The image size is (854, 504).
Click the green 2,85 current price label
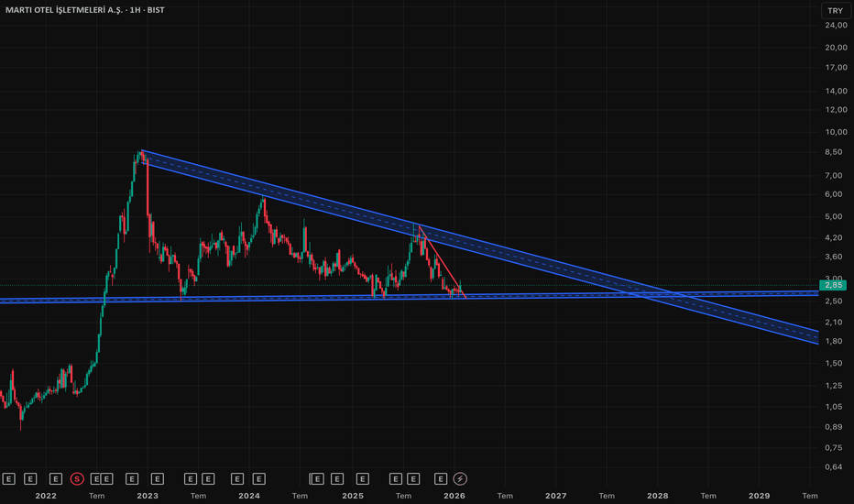click(x=833, y=285)
